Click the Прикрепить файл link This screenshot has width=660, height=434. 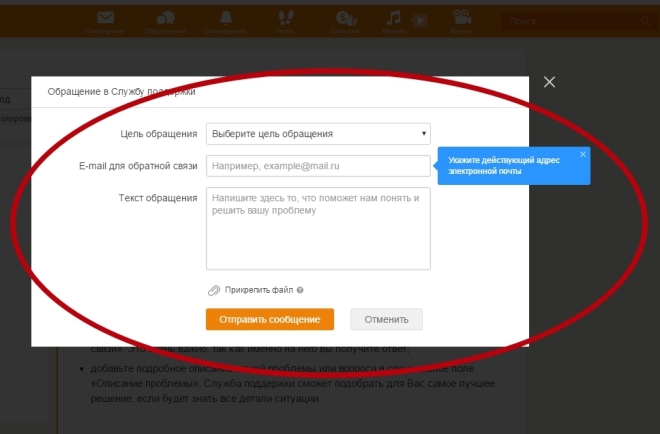[259, 290]
